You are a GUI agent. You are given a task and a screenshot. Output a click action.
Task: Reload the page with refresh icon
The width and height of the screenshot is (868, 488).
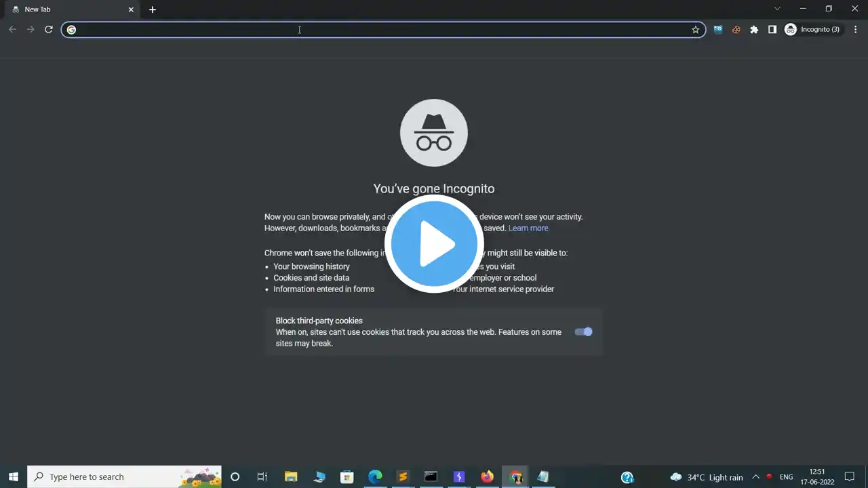[x=49, y=29]
